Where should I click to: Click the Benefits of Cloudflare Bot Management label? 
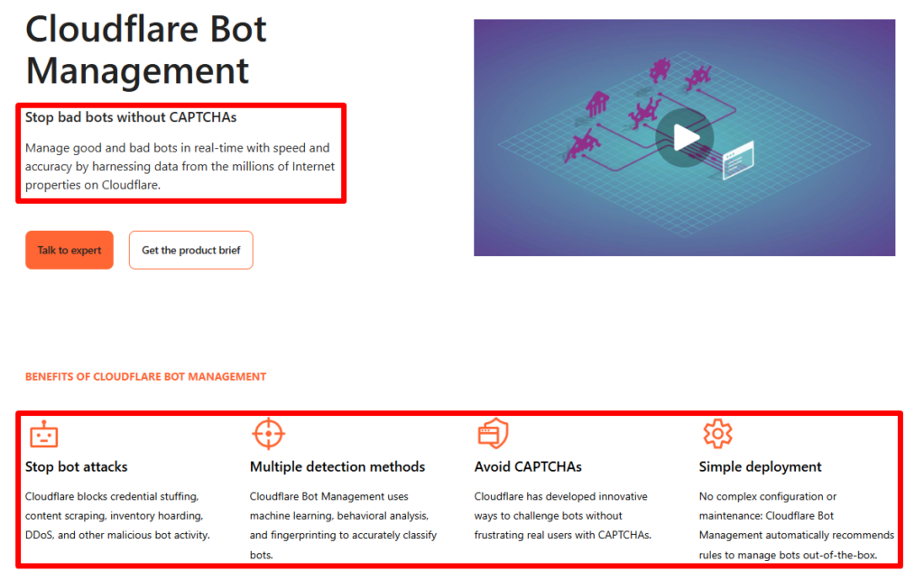[x=145, y=376]
